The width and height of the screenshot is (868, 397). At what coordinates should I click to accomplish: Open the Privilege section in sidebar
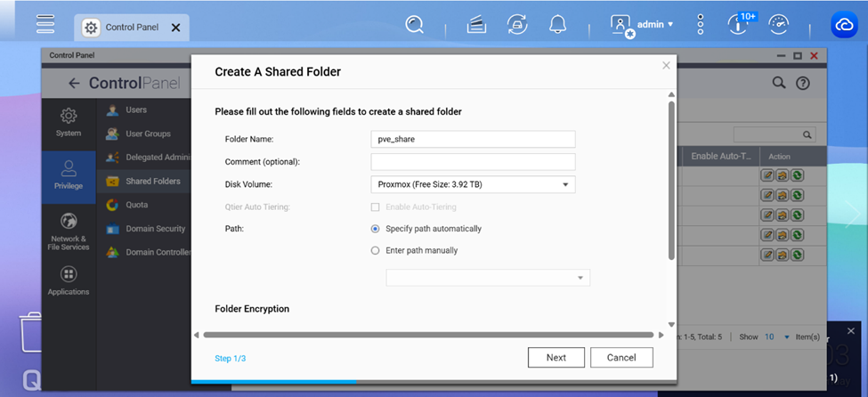(x=69, y=175)
